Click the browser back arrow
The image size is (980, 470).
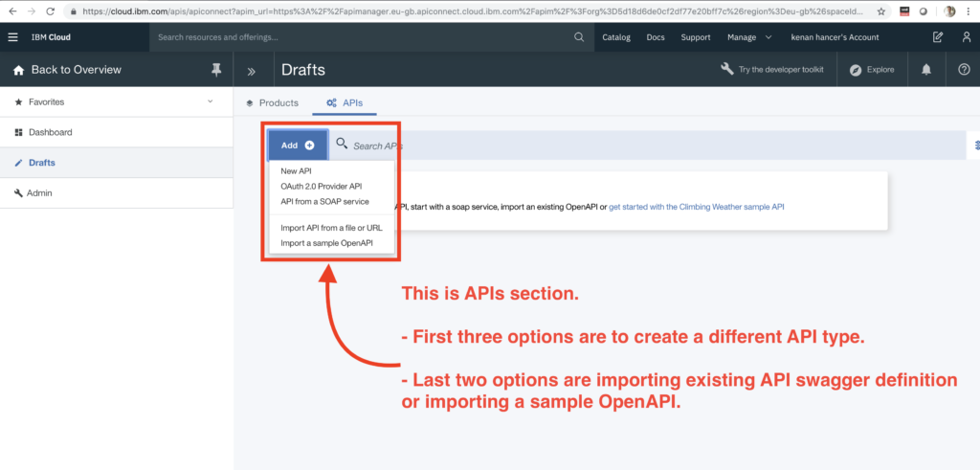point(11,11)
